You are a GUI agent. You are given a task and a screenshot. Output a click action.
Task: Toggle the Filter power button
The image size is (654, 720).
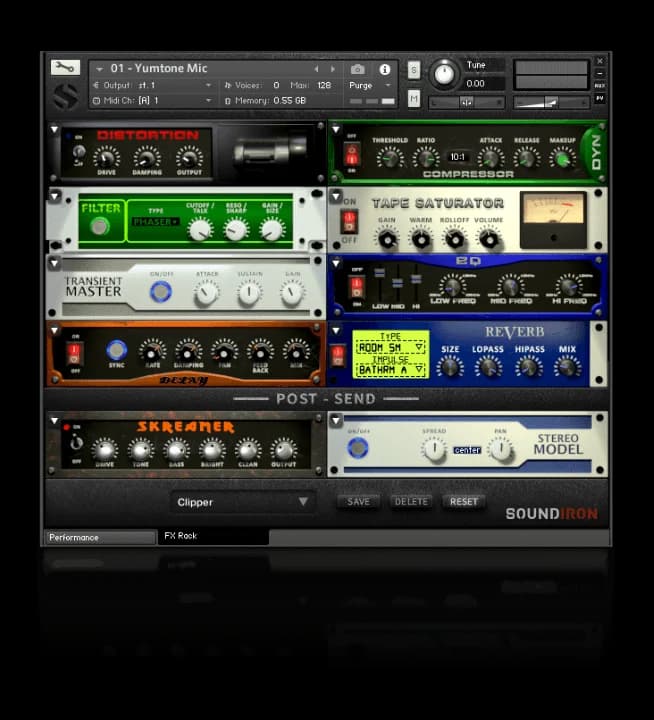coord(100,226)
